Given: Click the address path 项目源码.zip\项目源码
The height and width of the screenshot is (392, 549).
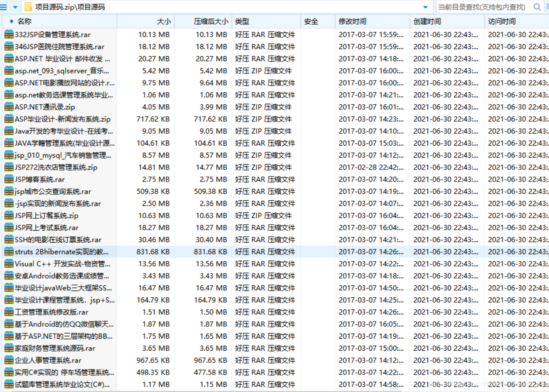Looking at the screenshot, I should click(x=70, y=7).
